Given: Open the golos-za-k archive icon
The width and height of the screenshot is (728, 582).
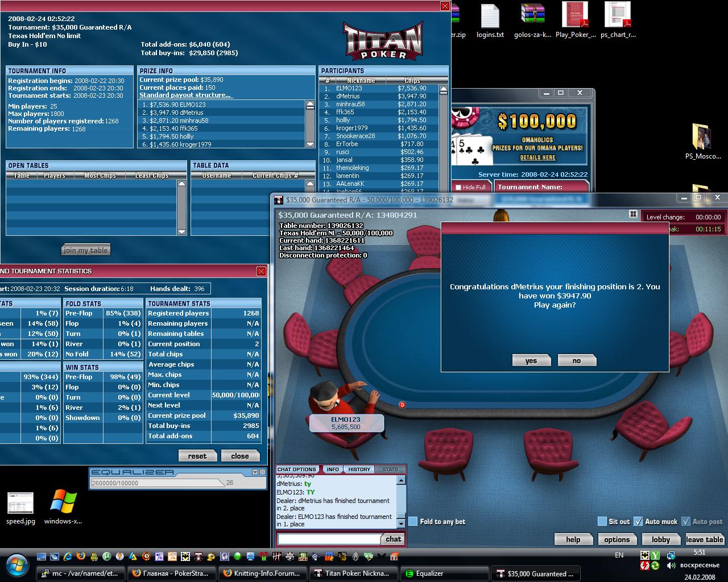Looking at the screenshot, I should click(532, 20).
